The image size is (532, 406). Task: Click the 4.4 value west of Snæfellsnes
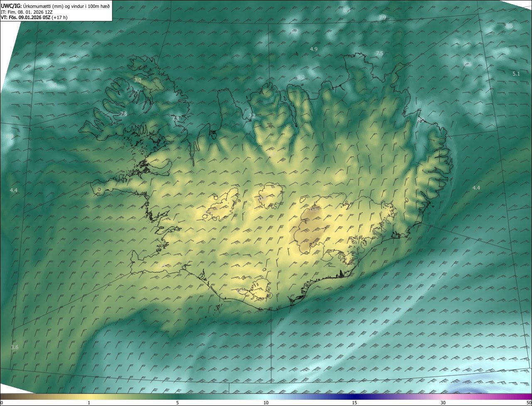tap(14, 190)
